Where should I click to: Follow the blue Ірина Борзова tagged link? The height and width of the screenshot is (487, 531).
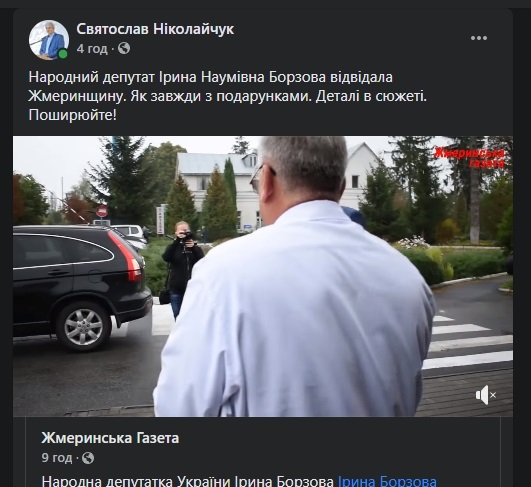pos(387,481)
